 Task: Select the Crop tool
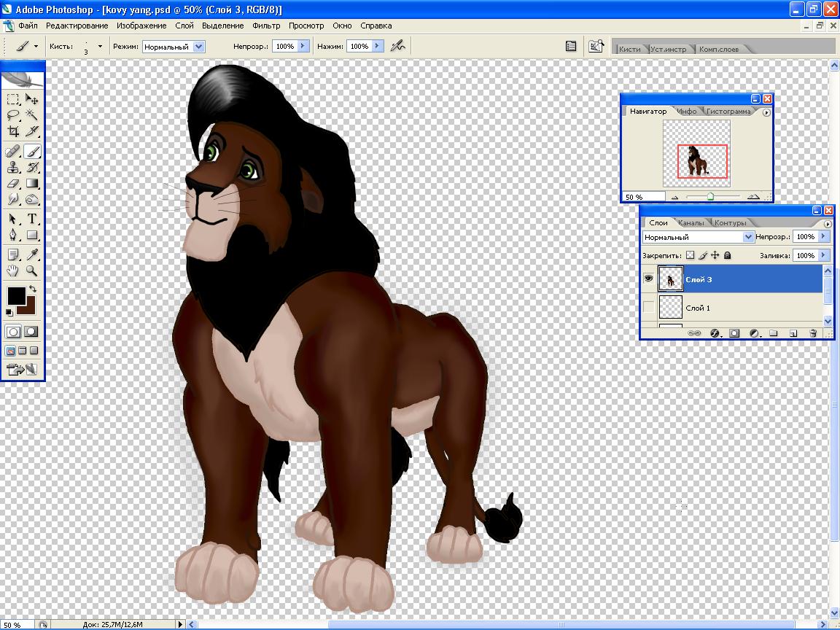pyautogui.click(x=13, y=132)
